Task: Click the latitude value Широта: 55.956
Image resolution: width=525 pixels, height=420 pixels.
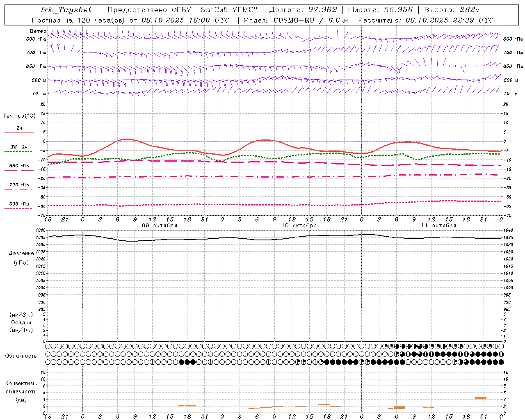Action: tap(380, 10)
